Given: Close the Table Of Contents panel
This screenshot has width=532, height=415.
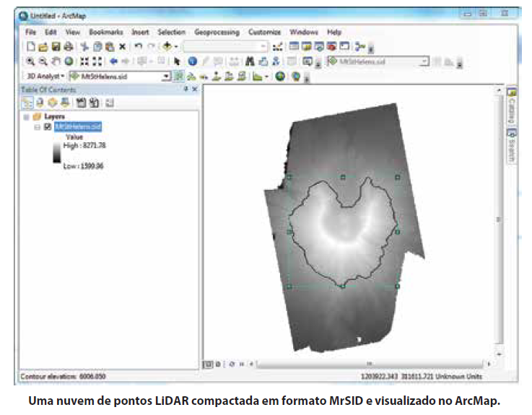Looking at the screenshot, I should point(195,89).
